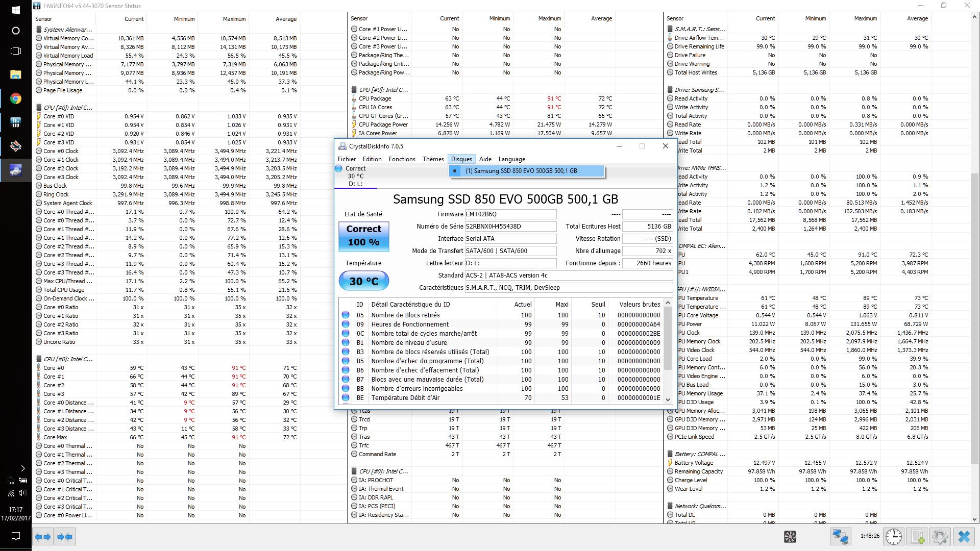
Task: Click the status orb of SMART row B1
Action: click(x=346, y=343)
